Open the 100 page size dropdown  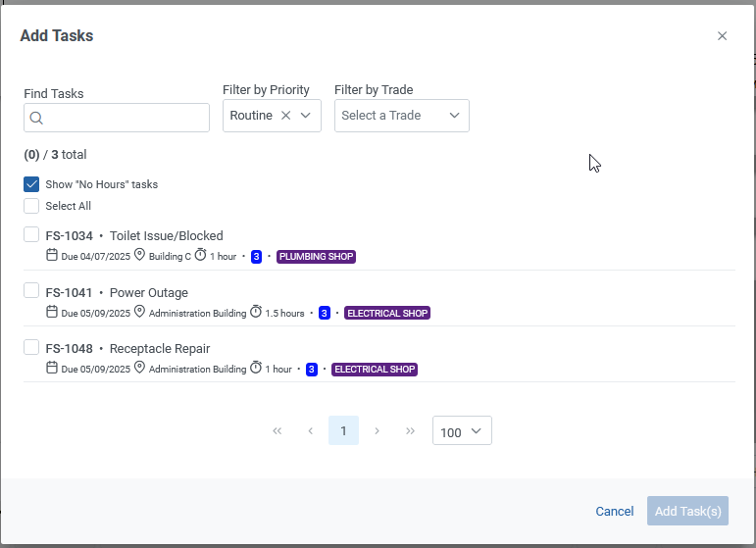coord(462,431)
